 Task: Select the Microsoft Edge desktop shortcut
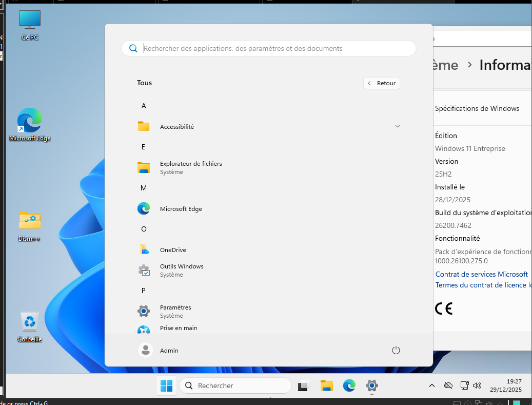point(30,124)
